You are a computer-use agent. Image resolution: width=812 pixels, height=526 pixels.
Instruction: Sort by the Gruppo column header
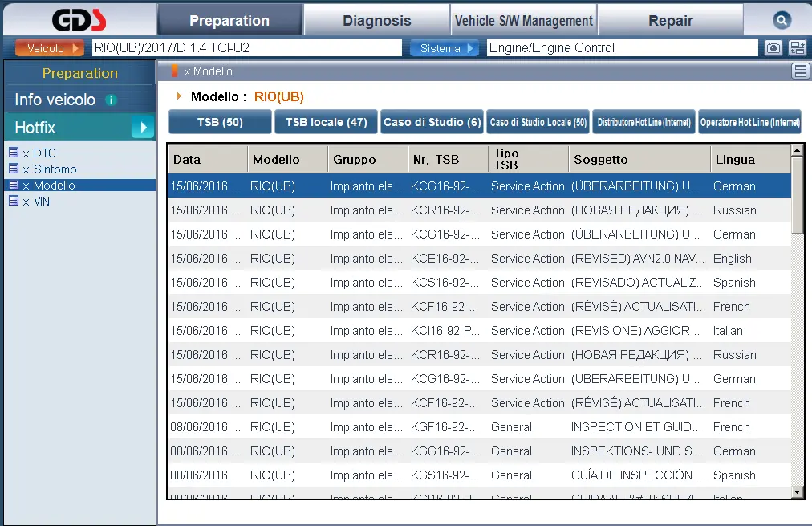tap(368, 159)
